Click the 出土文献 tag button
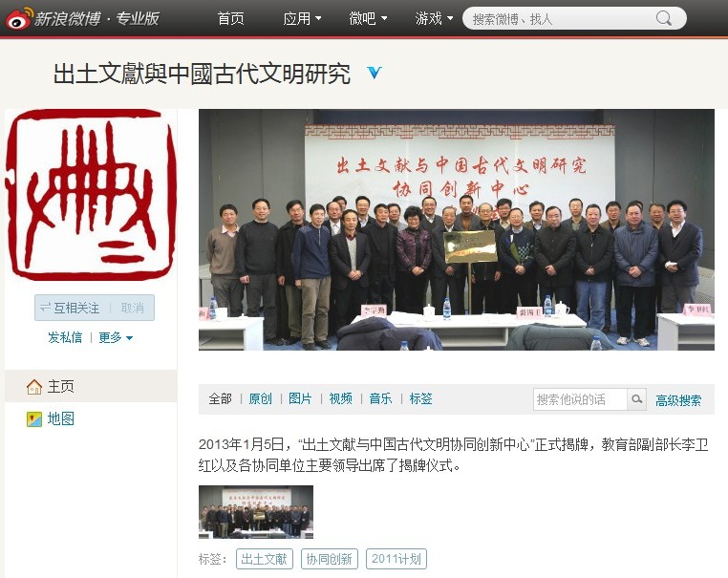 (265, 559)
